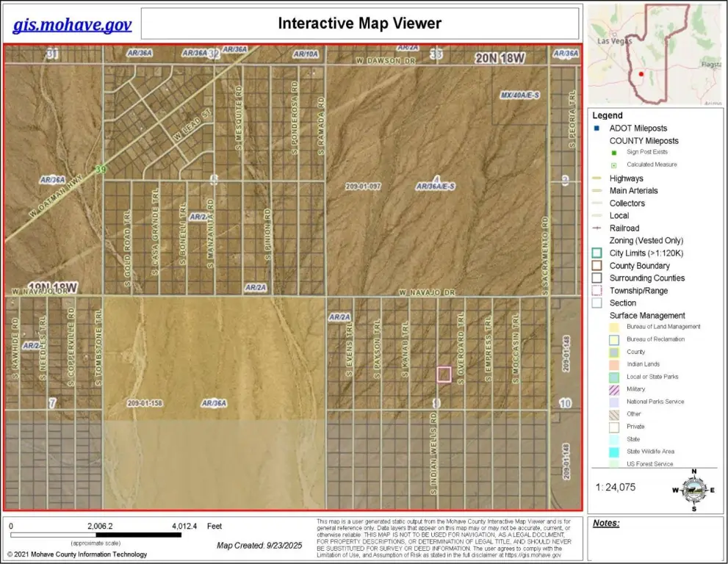Open the gis.mohave.gov header link
This screenshot has width=728, height=564.
(x=72, y=25)
